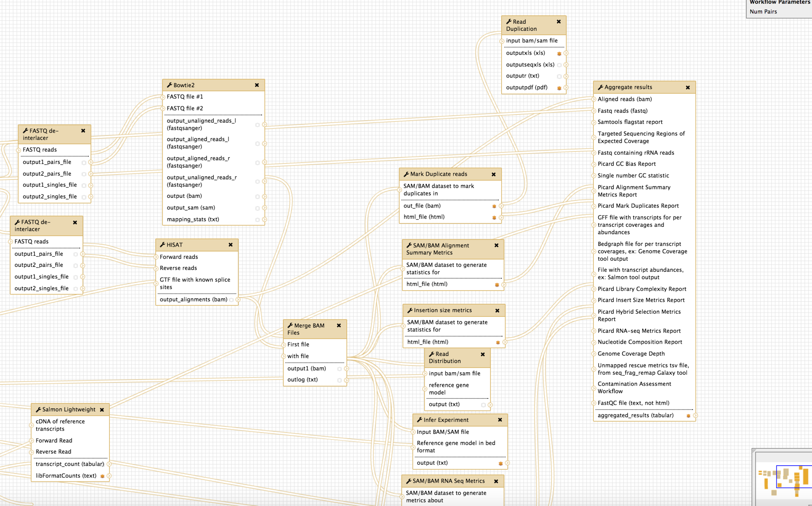The height and width of the screenshot is (506, 812).
Task: Unmark aggregated_results (tabular) as workflow output
Action: tap(688, 416)
